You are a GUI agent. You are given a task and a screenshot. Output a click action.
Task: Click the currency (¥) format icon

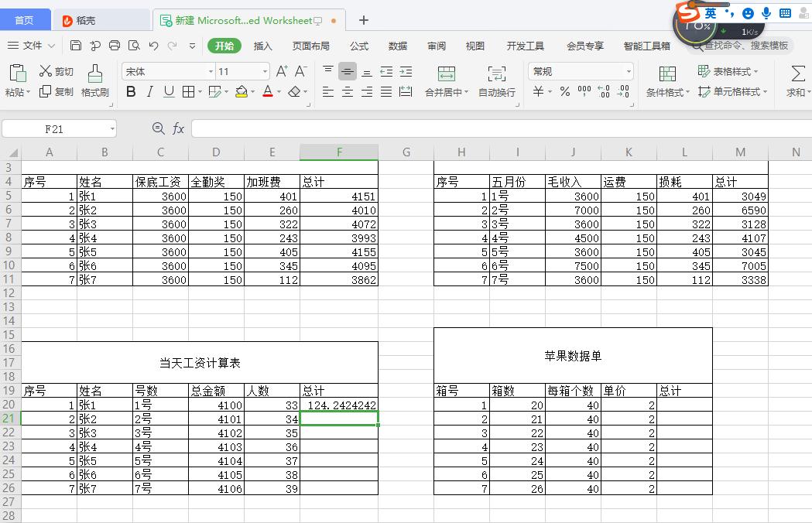point(538,91)
